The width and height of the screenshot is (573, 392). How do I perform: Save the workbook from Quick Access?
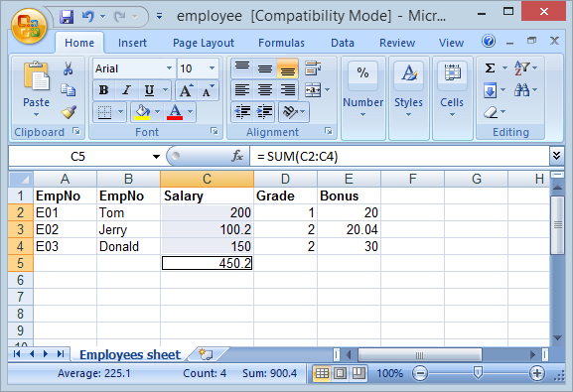pyautogui.click(x=67, y=17)
